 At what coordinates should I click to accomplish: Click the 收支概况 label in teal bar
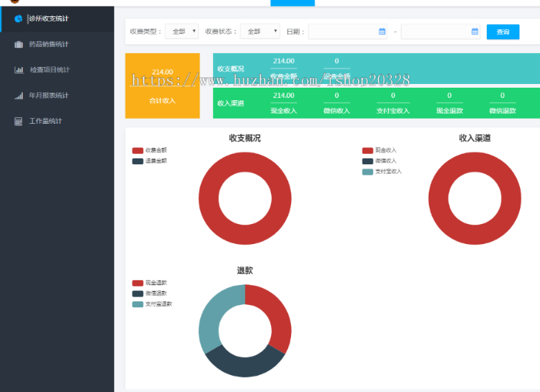click(x=231, y=69)
